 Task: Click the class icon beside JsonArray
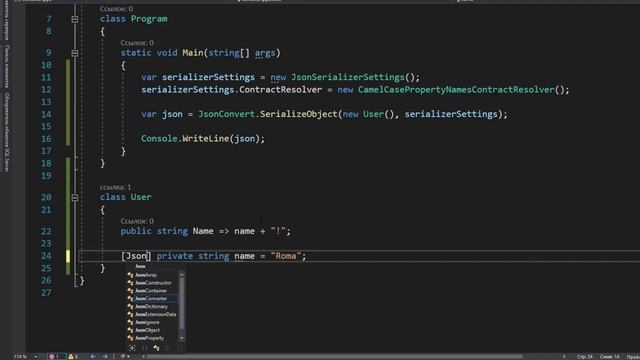coord(130,275)
